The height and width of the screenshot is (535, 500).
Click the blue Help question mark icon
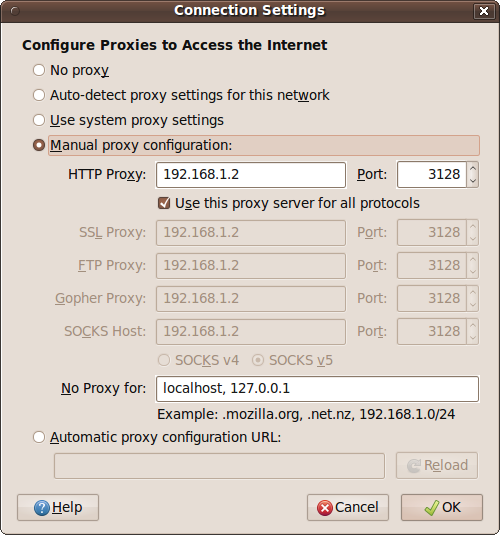click(42, 508)
